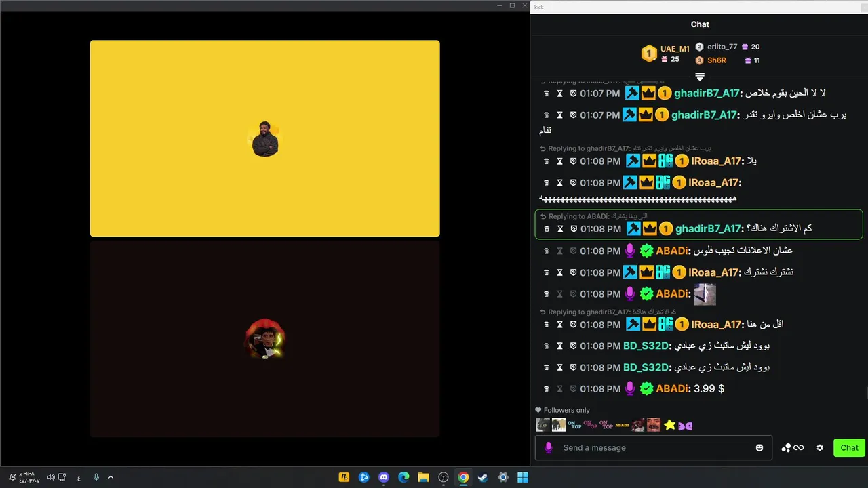
Task: Click number 25 under UAE_M1
Action: point(675,60)
